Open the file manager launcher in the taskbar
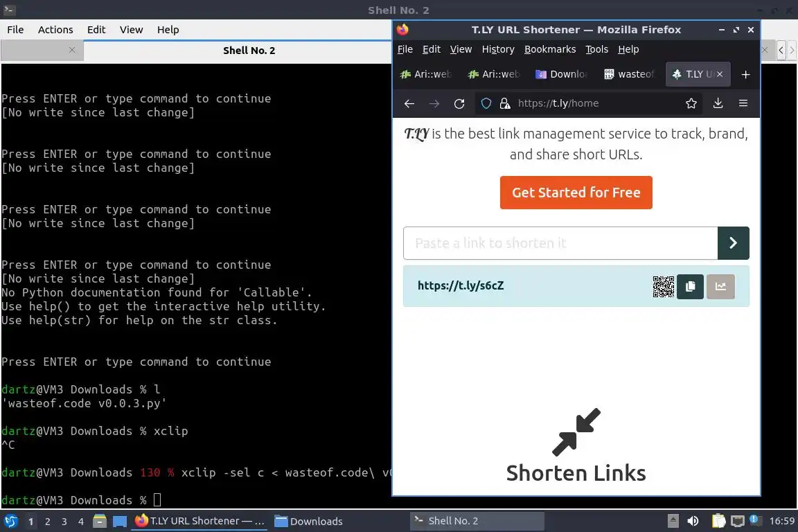Viewport: 798px width, 532px height. 100,521
